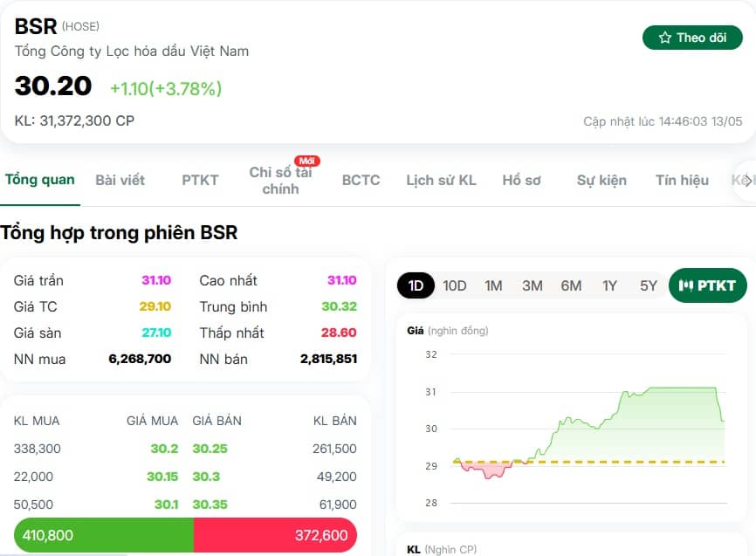Open the Lịch sử KL tab
The width and height of the screenshot is (756, 556).
441,181
